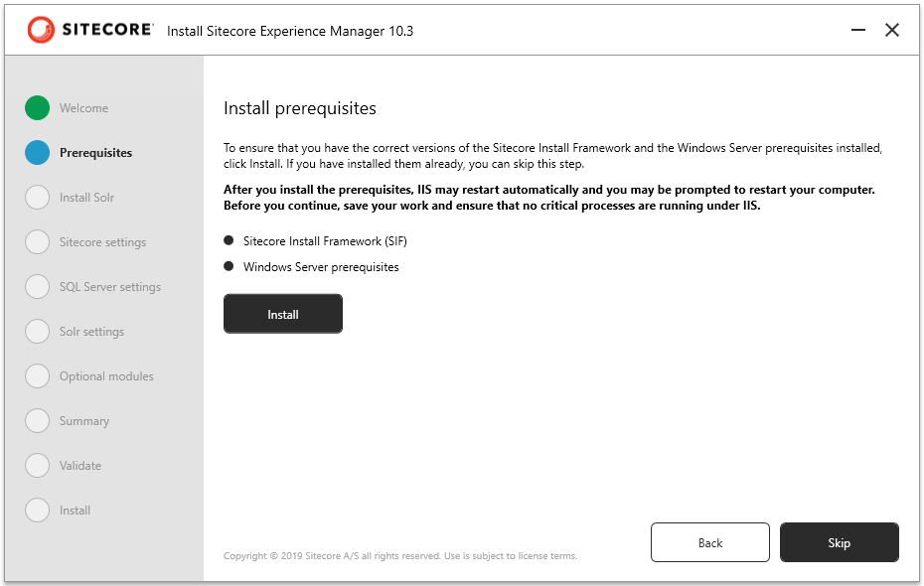Click the Validate step circle

pyautogui.click(x=37, y=466)
